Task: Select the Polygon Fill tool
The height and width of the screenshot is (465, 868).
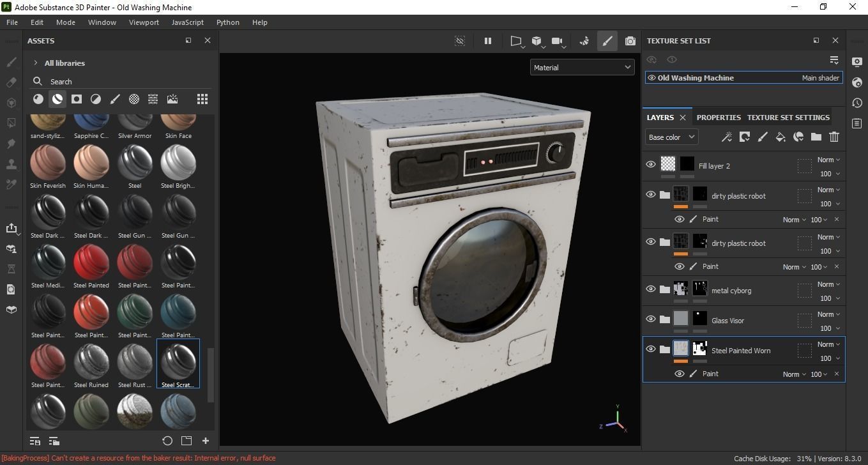Action: [x=11, y=123]
